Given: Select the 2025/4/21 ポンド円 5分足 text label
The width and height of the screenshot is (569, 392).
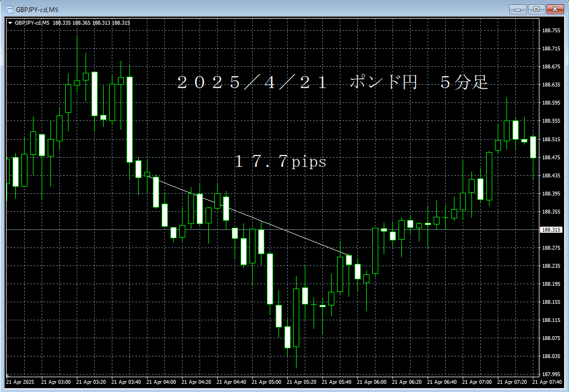Looking at the screenshot, I should tap(332, 82).
